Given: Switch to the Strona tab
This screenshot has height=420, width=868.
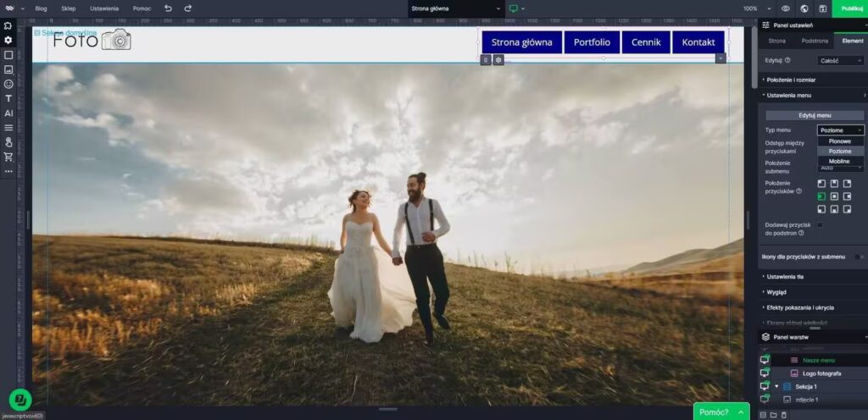Looking at the screenshot, I should [x=776, y=41].
